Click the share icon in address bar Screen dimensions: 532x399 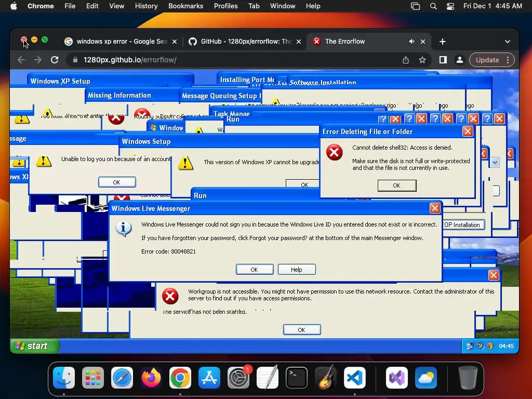pos(406,60)
